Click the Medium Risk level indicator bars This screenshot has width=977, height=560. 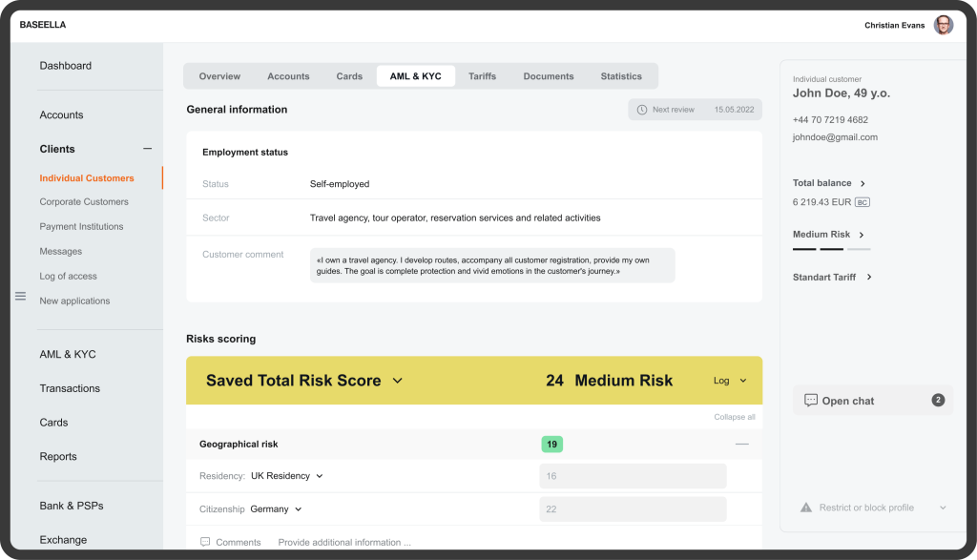coord(830,249)
